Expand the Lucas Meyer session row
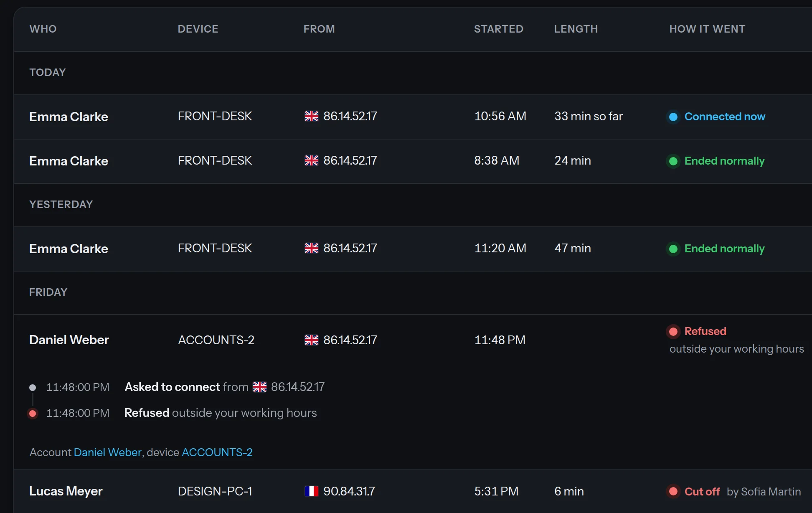 tap(413, 491)
